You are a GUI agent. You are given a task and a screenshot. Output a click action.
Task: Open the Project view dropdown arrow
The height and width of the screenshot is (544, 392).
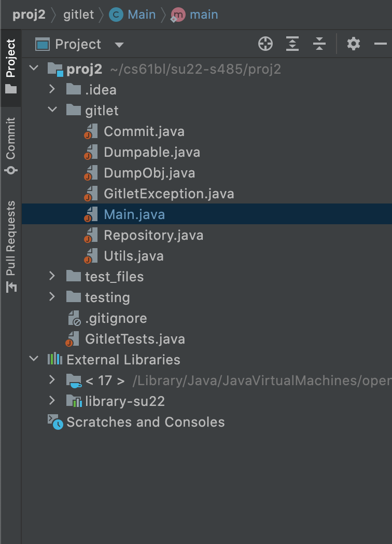tap(119, 45)
